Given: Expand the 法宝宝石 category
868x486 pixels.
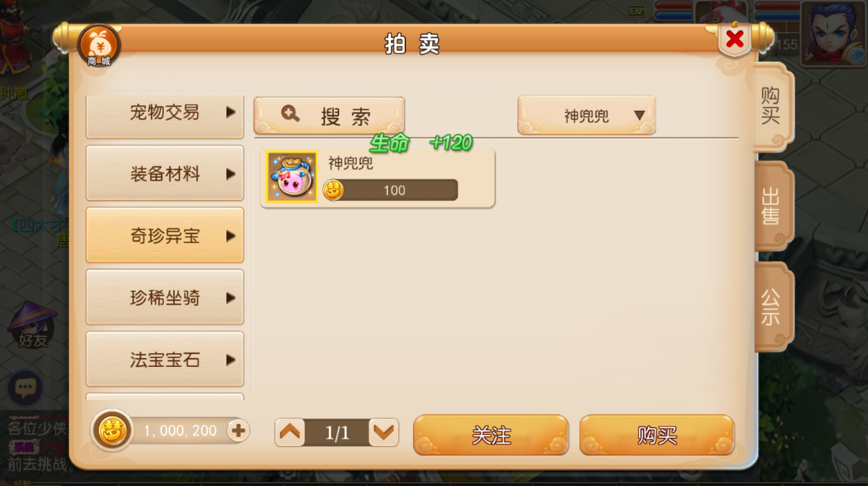Looking at the screenshot, I should tap(165, 359).
